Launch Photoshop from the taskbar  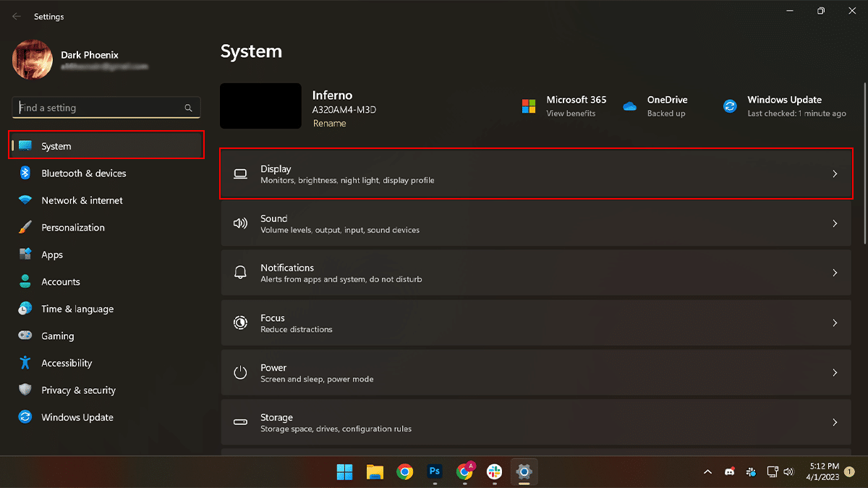click(435, 472)
